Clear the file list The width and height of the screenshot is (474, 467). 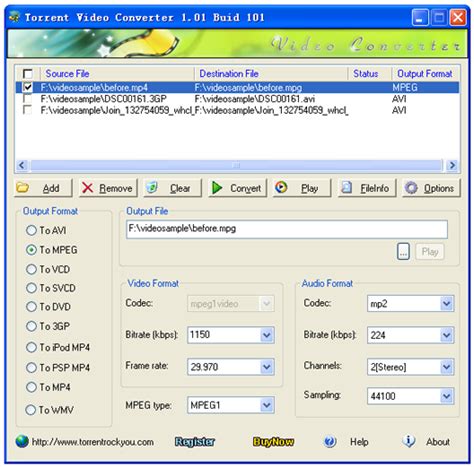tap(172, 188)
